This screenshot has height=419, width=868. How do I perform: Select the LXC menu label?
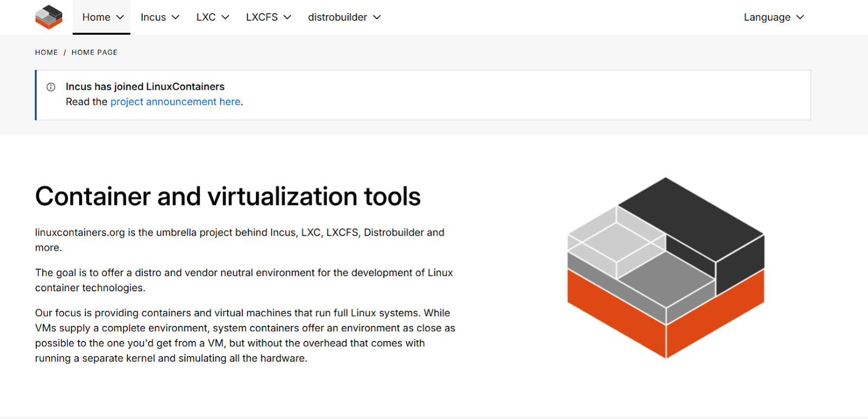[x=206, y=17]
